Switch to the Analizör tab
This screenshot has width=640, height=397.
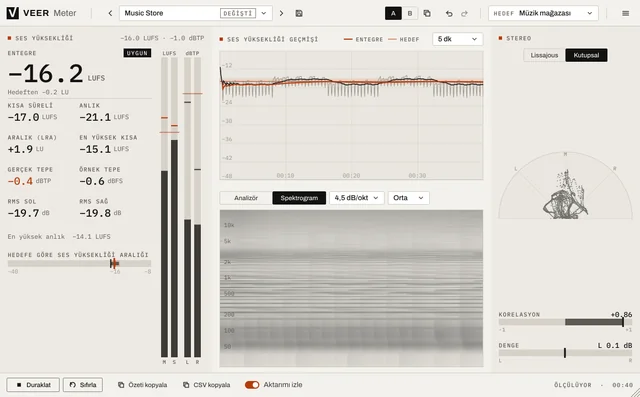point(246,198)
